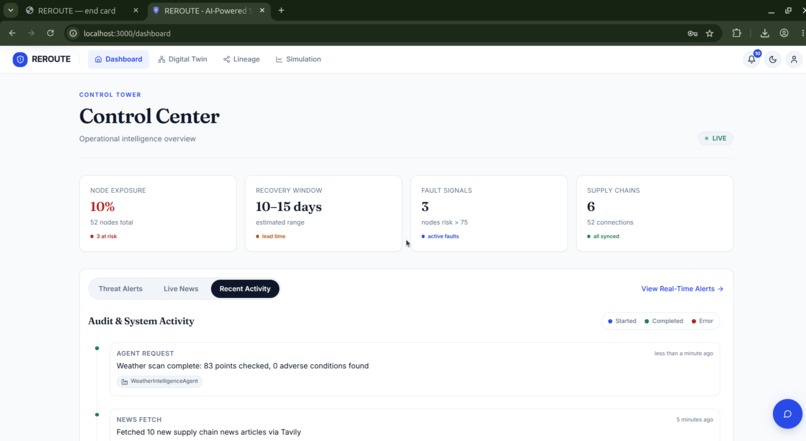
Task: Open the Simulation page
Action: [298, 59]
